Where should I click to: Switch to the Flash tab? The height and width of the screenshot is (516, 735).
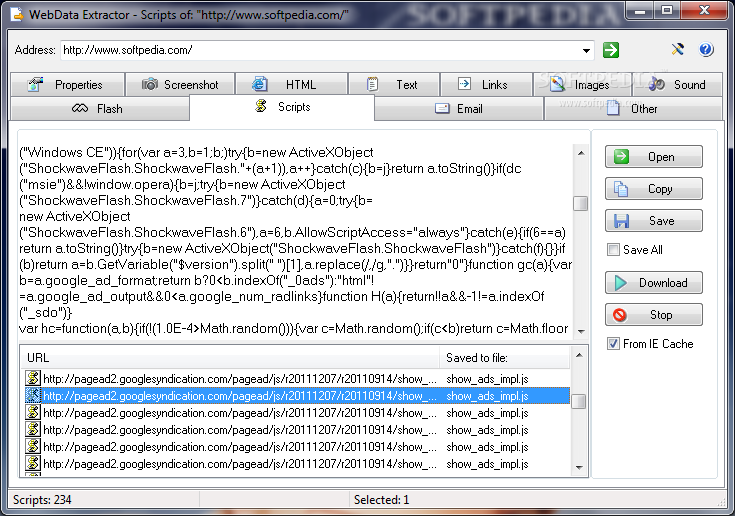tap(100, 109)
